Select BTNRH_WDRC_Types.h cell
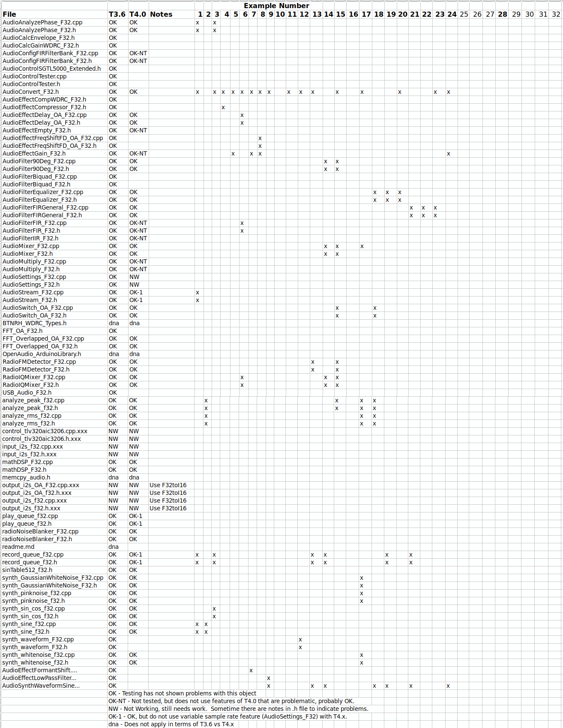Image resolution: width=563 pixels, height=728 pixels. click(54, 323)
